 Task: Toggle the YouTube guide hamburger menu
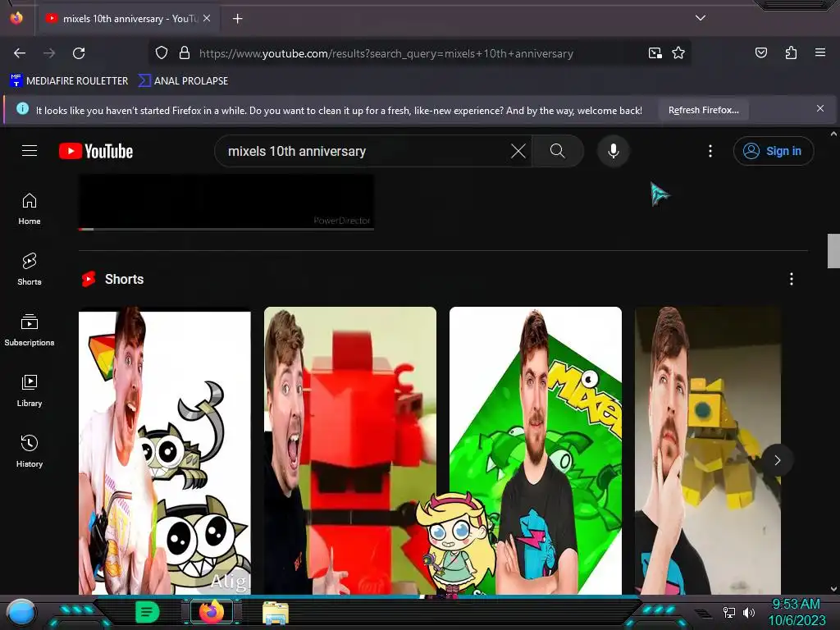(30, 151)
